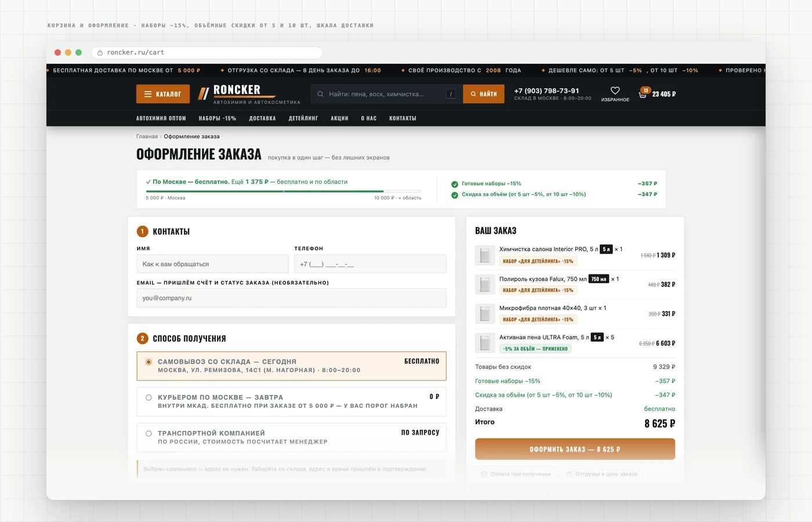The image size is (812, 522).
Task: Click the green check icon beside Готовые наборы –15%
Action: 455,184
